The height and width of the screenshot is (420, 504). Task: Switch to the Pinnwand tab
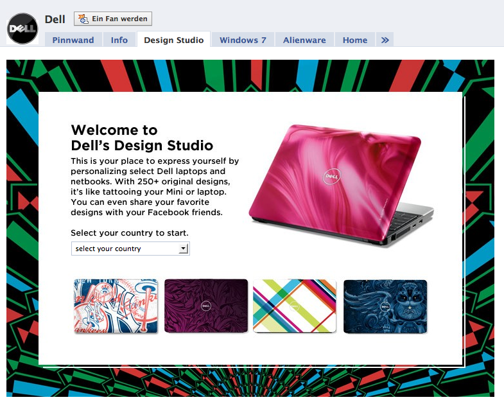73,40
